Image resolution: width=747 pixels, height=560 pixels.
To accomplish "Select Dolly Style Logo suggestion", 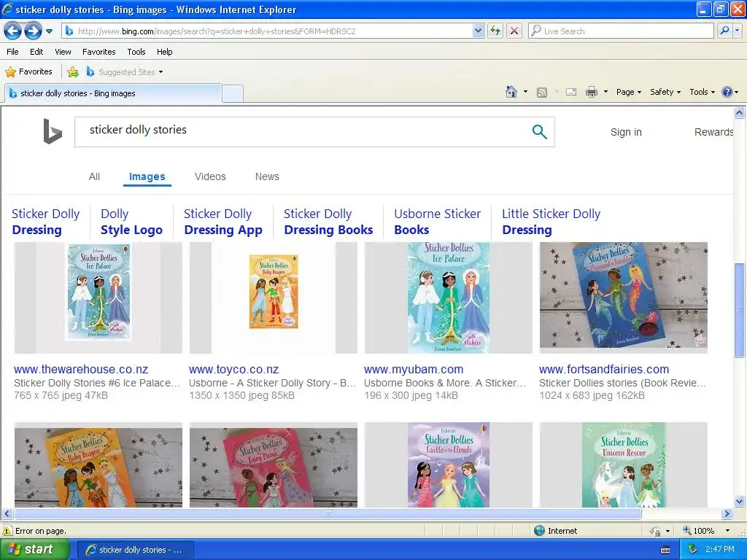I will pyautogui.click(x=131, y=222).
